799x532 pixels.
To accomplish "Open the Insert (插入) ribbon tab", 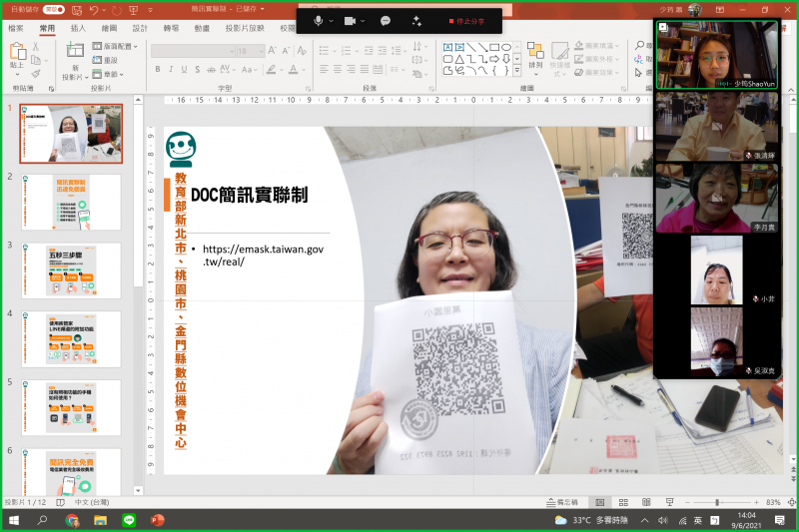I will (78, 29).
